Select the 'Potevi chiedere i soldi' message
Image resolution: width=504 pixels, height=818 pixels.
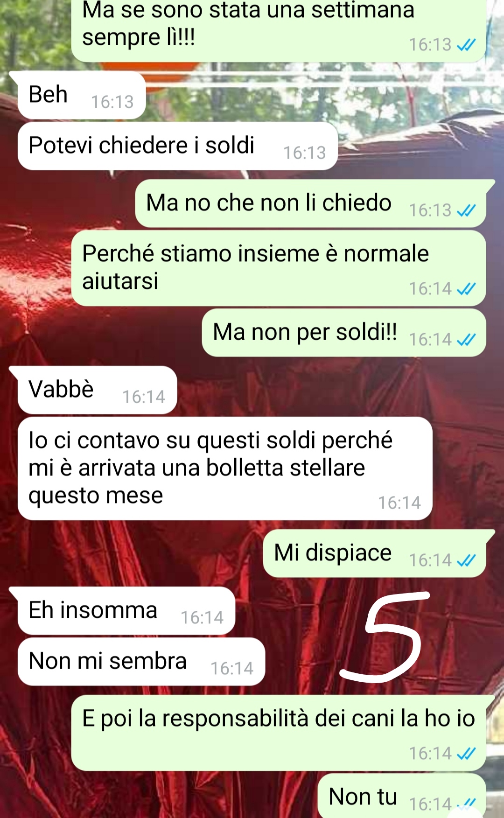click(177, 146)
